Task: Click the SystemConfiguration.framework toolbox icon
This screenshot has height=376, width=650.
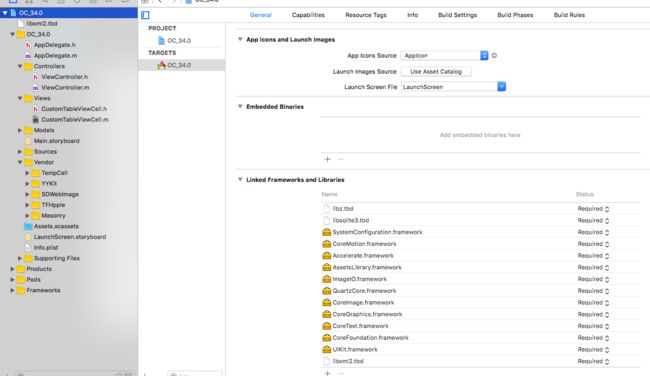Action: pos(327,232)
